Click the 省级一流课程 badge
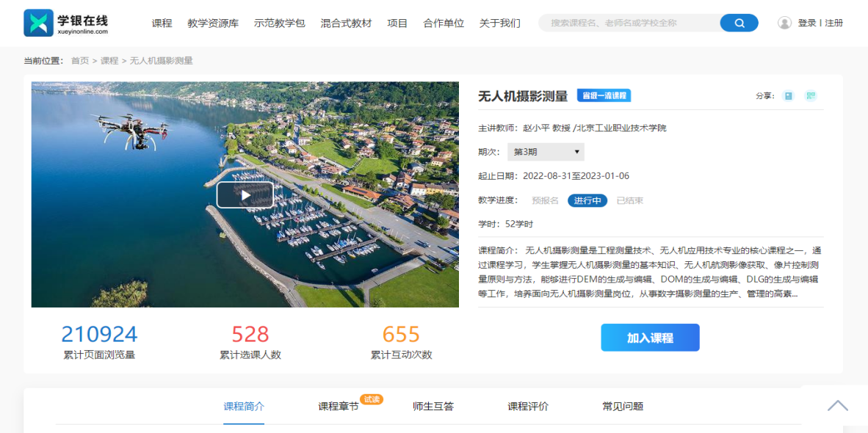This screenshot has width=868, height=433. point(604,95)
